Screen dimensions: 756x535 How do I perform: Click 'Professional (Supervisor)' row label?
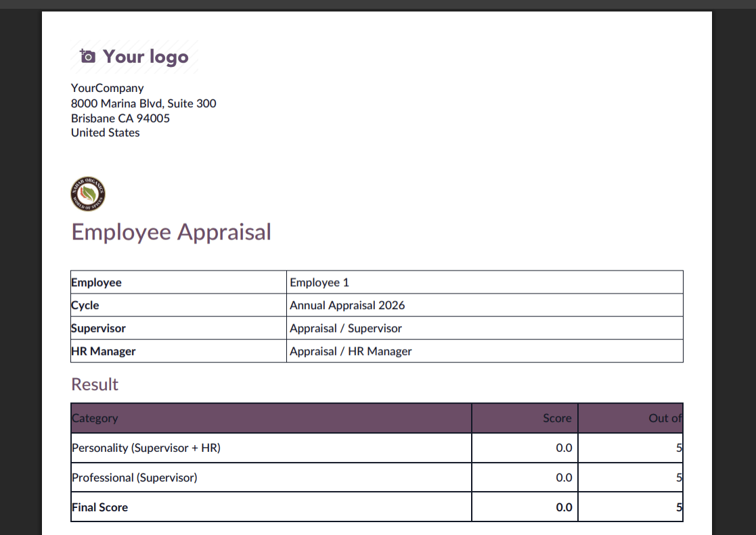[x=135, y=478]
